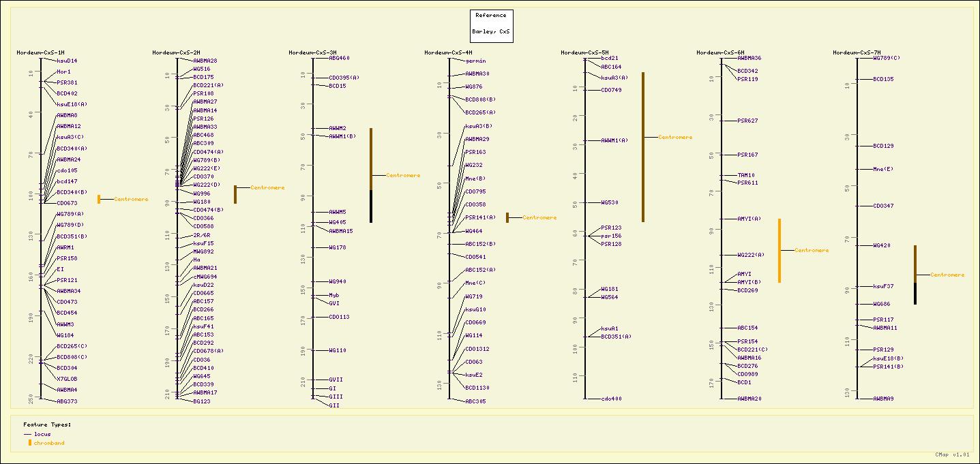Viewport: 980px width, 464px height.
Task: Select the cdo400 locus on 5H
Action: (611, 399)
